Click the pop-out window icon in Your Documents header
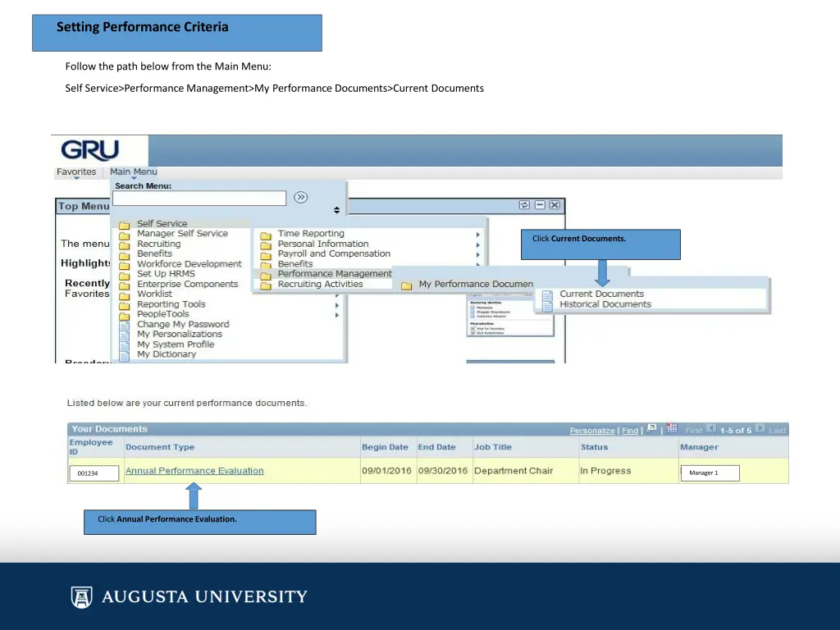This screenshot has height=630, width=840. click(651, 428)
